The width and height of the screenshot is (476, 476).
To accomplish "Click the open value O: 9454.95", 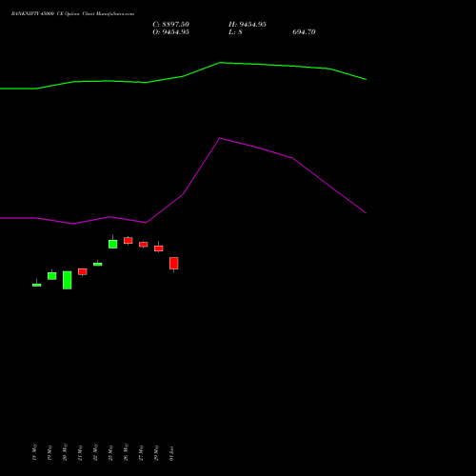I will (x=170, y=32).
